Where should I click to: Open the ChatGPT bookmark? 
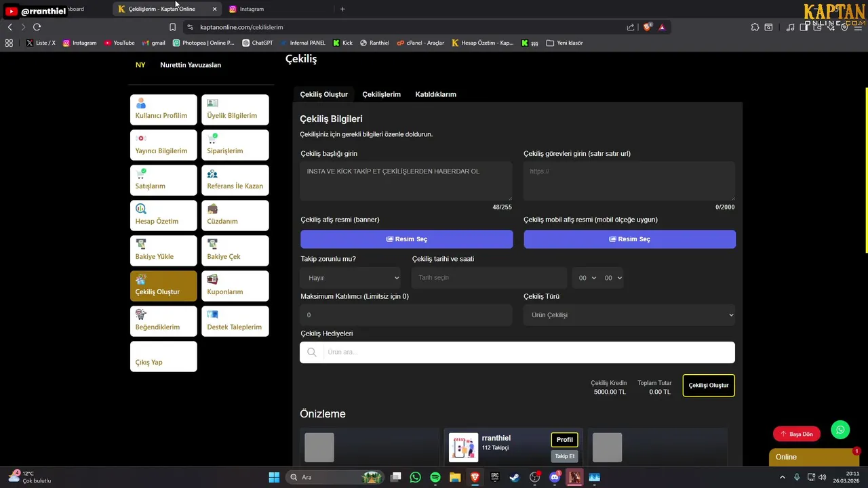point(258,43)
